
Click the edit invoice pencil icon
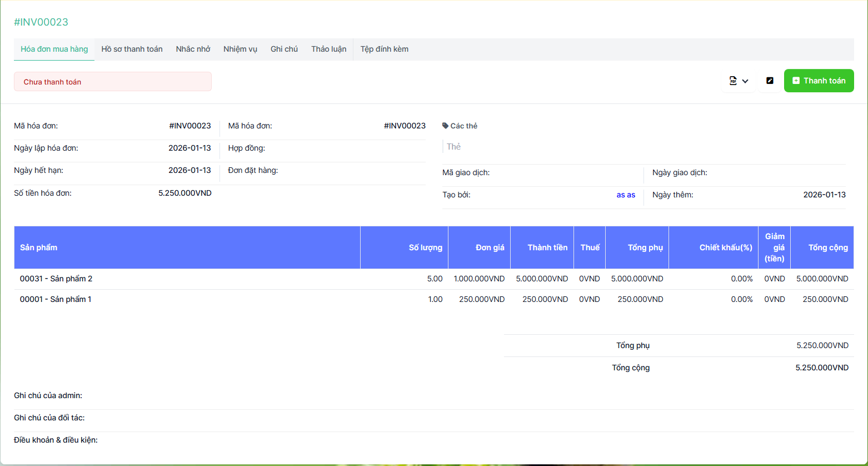[770, 81]
